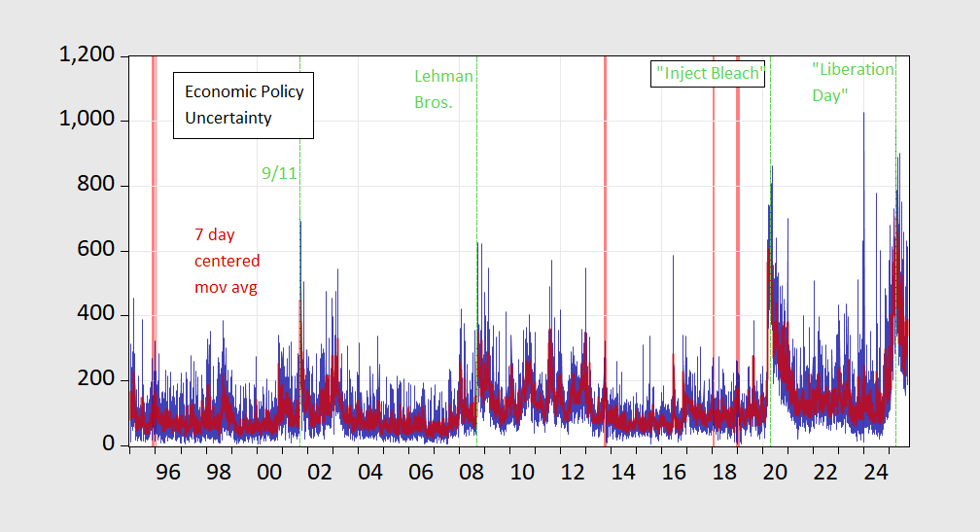Select the "Liberation Day" annotation text
This screenshot has width=980, height=532.
[853, 83]
